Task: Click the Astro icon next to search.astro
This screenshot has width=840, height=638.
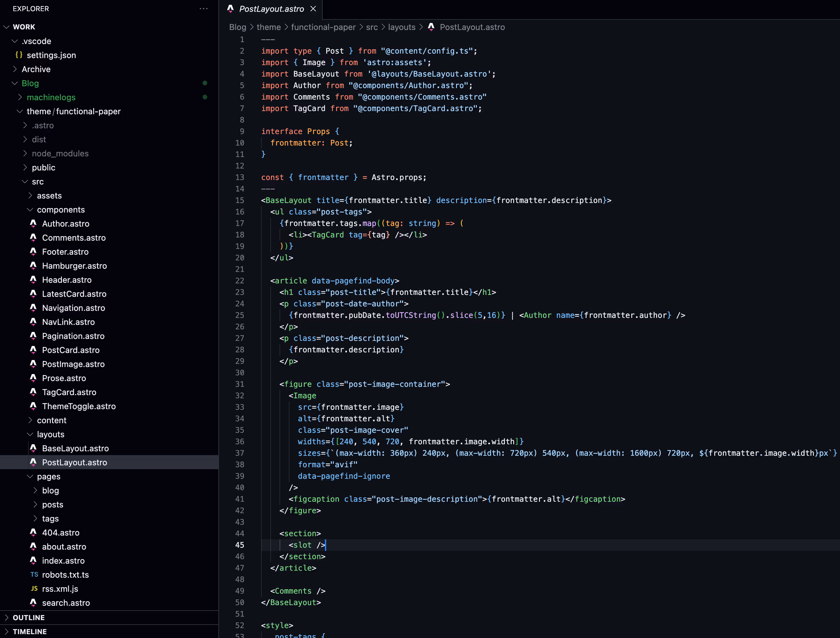Action: [x=33, y=603]
